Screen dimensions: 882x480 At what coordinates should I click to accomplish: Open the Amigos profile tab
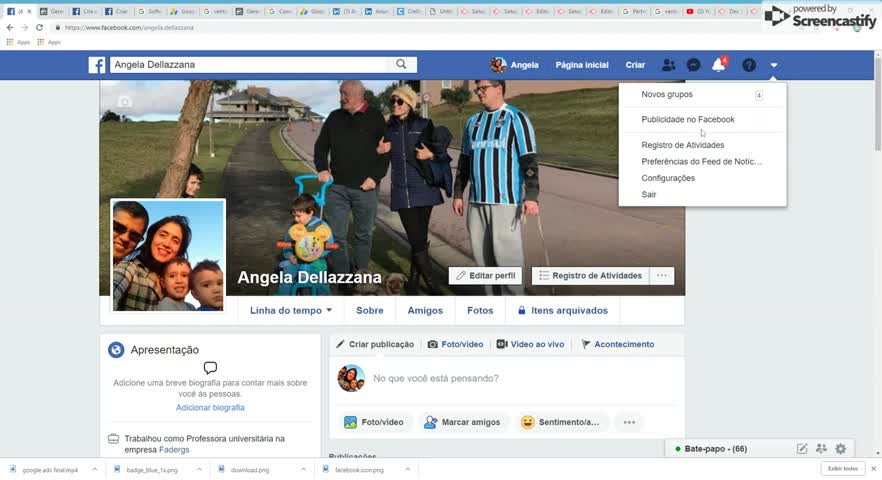coord(425,311)
